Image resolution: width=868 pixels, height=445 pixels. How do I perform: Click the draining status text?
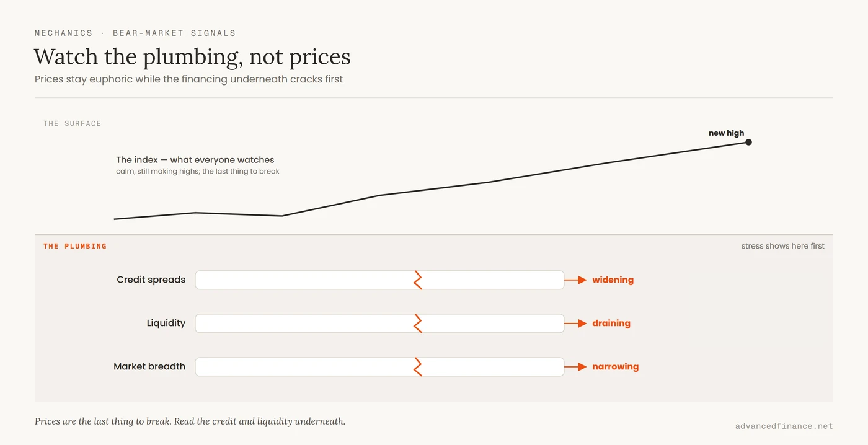point(611,323)
